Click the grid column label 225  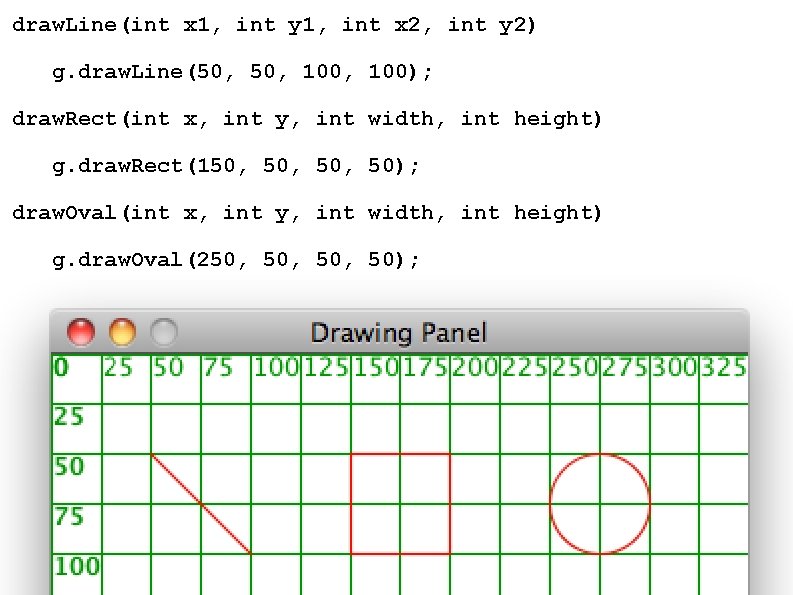click(525, 367)
